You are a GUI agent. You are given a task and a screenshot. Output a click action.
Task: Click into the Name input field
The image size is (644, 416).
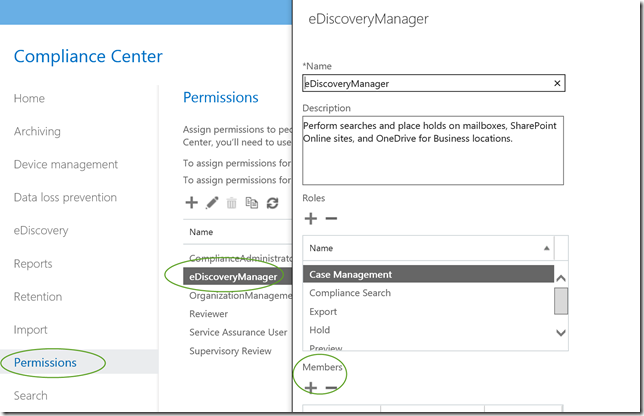434,83
